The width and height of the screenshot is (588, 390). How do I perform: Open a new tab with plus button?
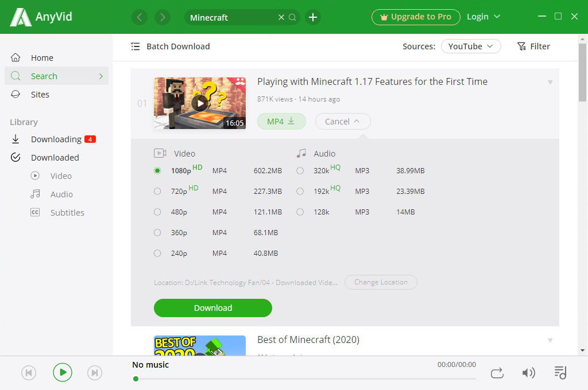click(x=313, y=17)
